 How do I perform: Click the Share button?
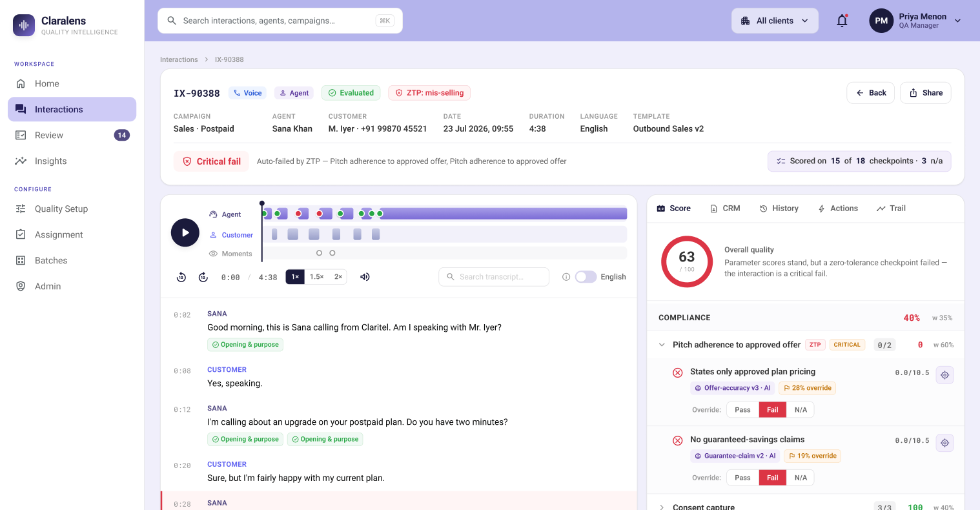click(926, 93)
